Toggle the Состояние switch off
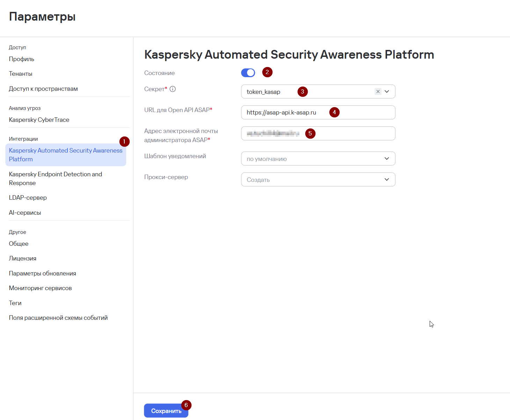This screenshot has height=420, width=510. tap(248, 73)
